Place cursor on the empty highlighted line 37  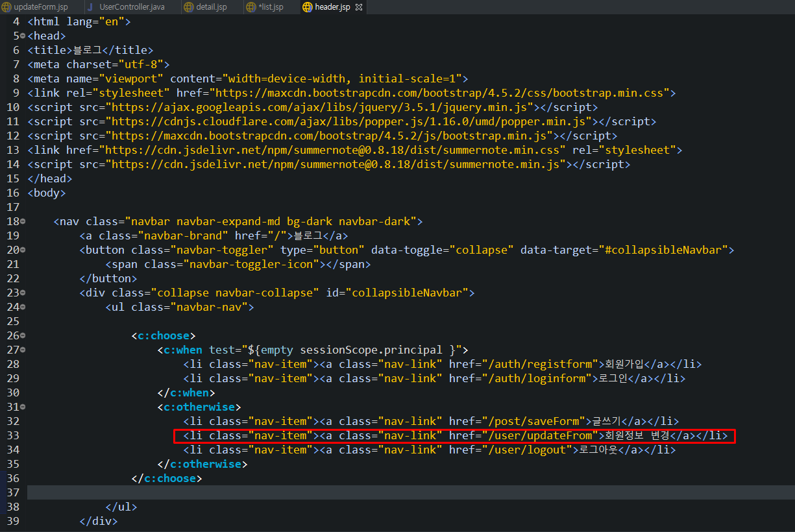(x=410, y=492)
